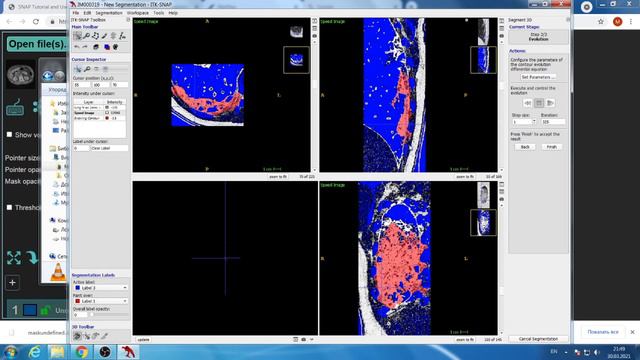Click zoom to fit under the sagittal view
This screenshot has width=640, height=360.
[x=465, y=176]
